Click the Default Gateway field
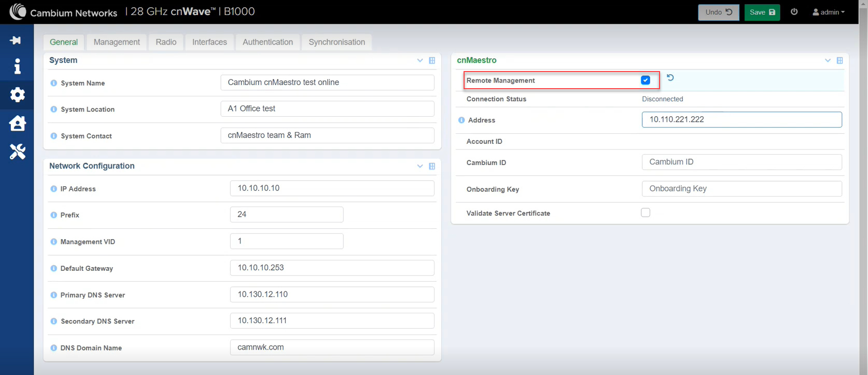 click(x=332, y=268)
